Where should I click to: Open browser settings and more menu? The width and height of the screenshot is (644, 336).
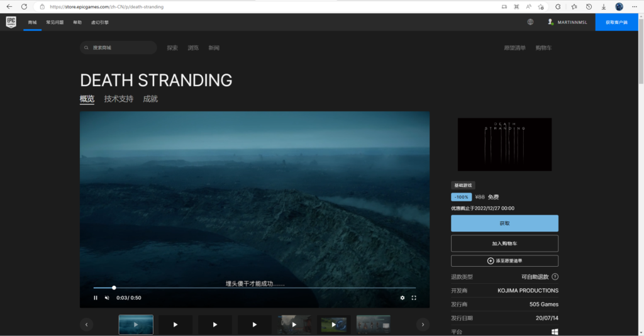pyautogui.click(x=635, y=6)
